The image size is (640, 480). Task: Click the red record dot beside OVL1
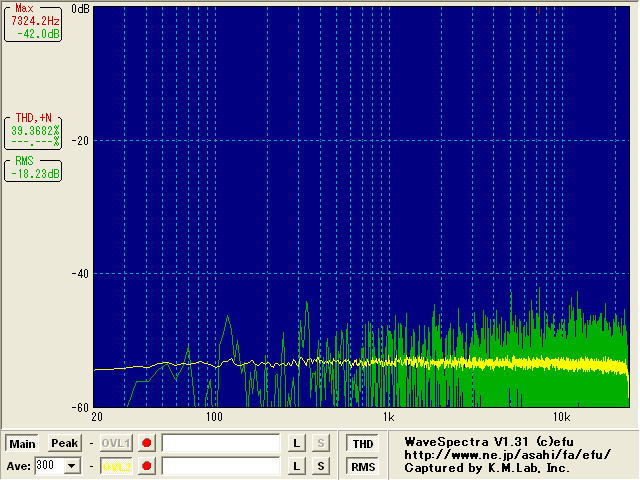pyautogui.click(x=147, y=443)
